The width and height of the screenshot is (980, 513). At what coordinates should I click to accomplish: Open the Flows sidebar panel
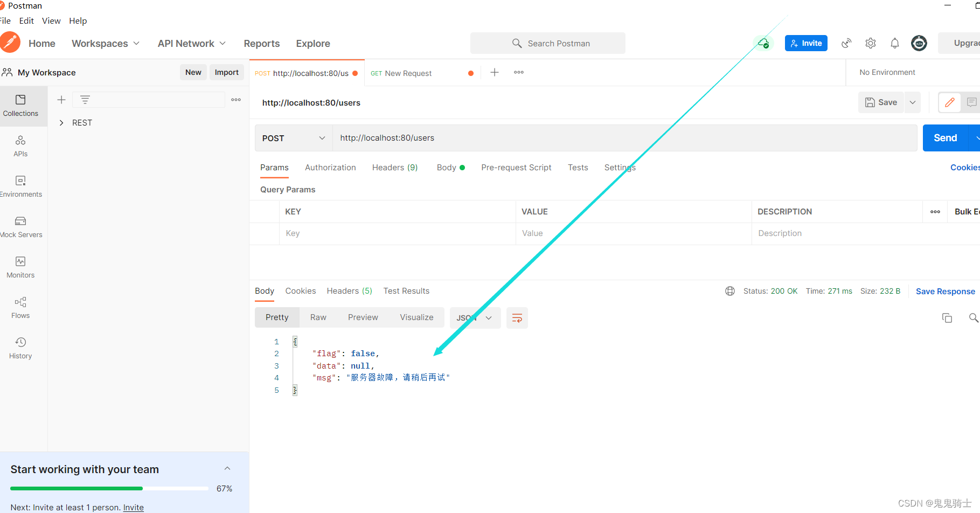click(x=20, y=308)
